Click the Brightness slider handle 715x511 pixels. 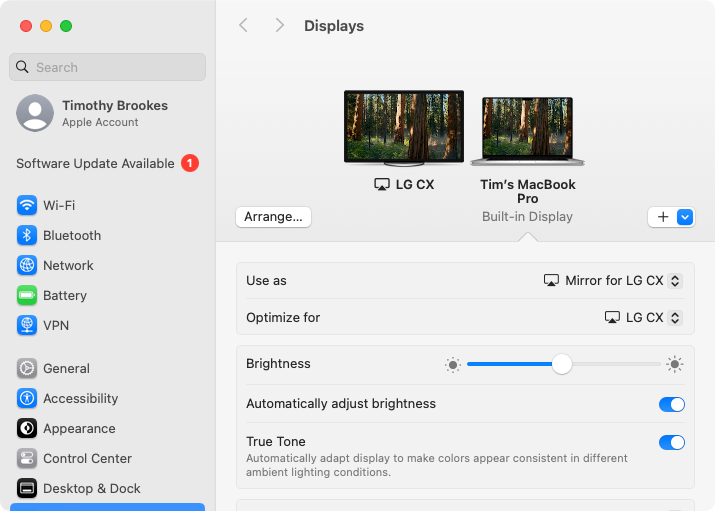tap(562, 364)
